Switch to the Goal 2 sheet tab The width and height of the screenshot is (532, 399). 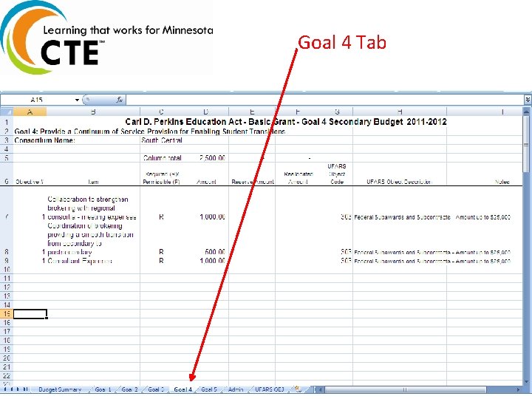(x=130, y=389)
